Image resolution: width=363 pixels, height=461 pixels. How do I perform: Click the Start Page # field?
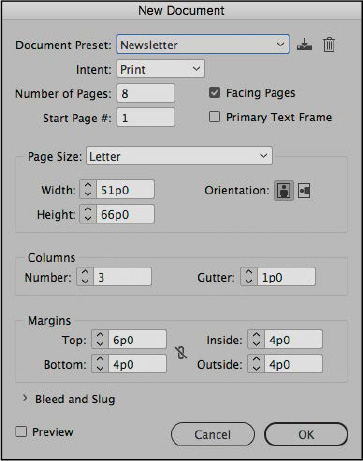point(145,118)
